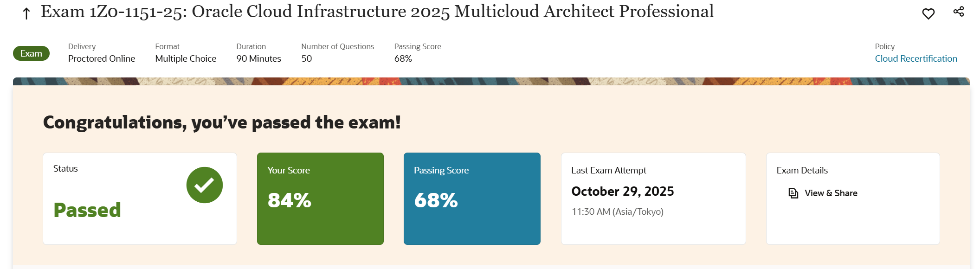Click the October 29, 2025 attempt date
980x269 pixels.
click(622, 192)
